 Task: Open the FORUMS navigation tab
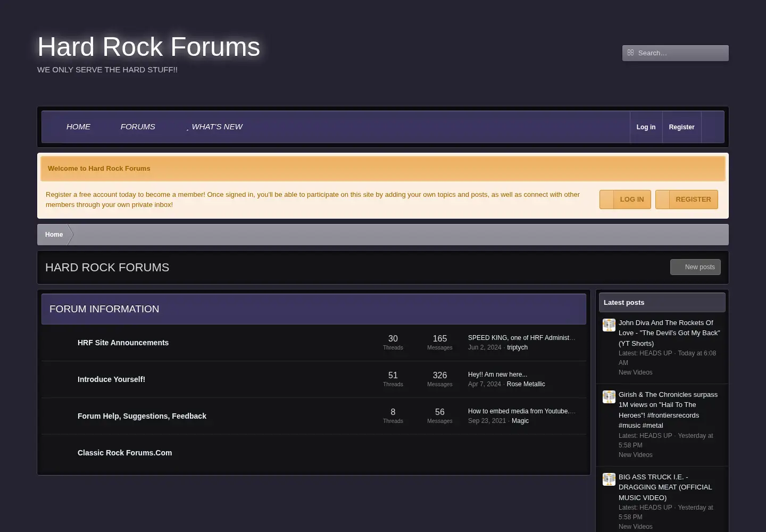pyautogui.click(x=138, y=127)
